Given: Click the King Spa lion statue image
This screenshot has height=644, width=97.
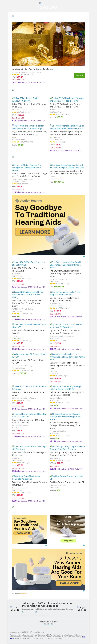Looking at the screenshot, I should click(48, 44).
